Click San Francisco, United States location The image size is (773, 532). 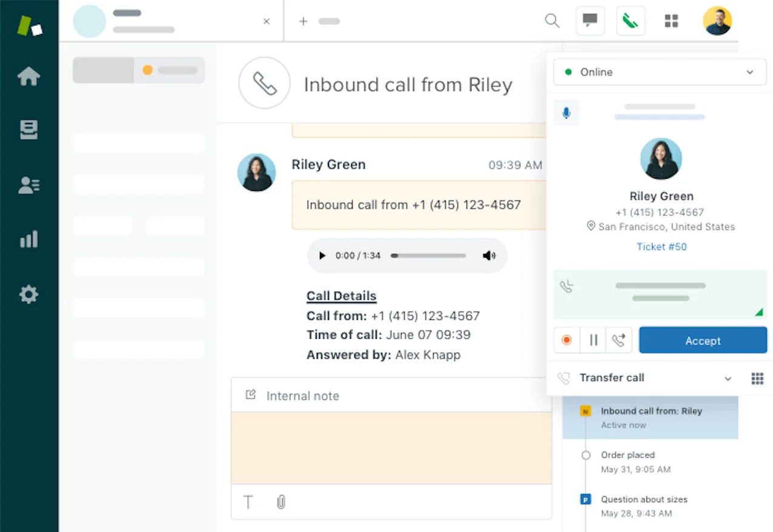coord(661,227)
